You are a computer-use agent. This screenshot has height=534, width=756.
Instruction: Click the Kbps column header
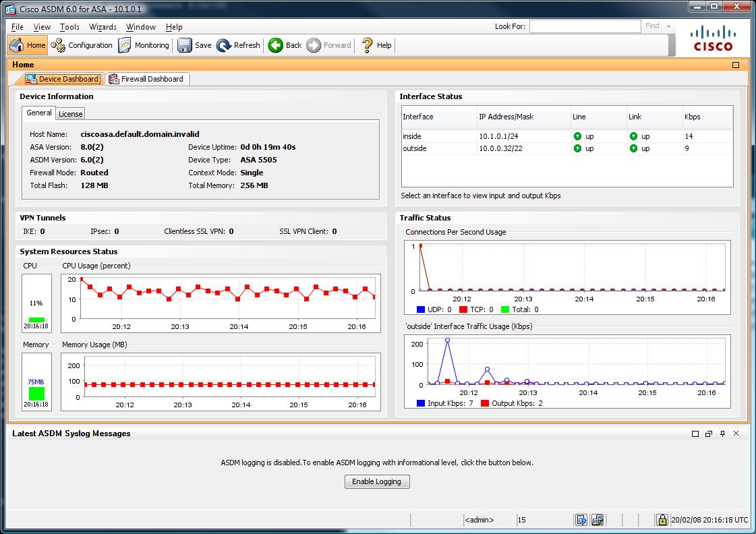point(707,117)
